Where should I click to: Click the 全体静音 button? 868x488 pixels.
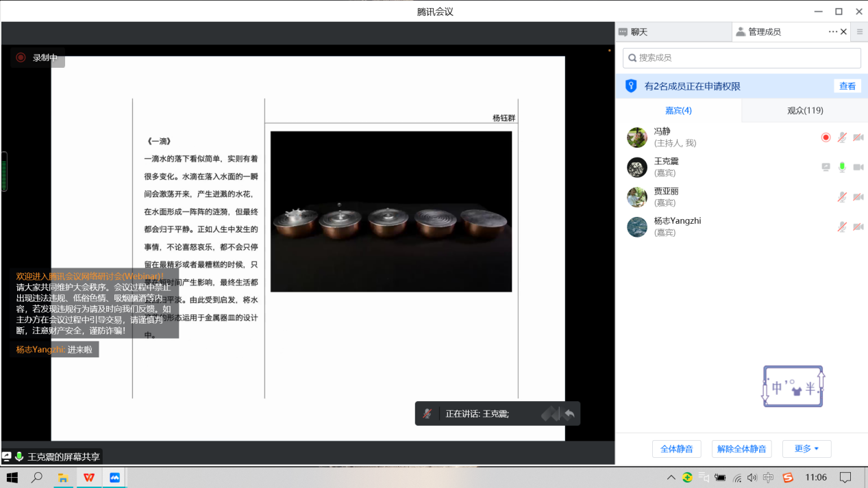(676, 449)
